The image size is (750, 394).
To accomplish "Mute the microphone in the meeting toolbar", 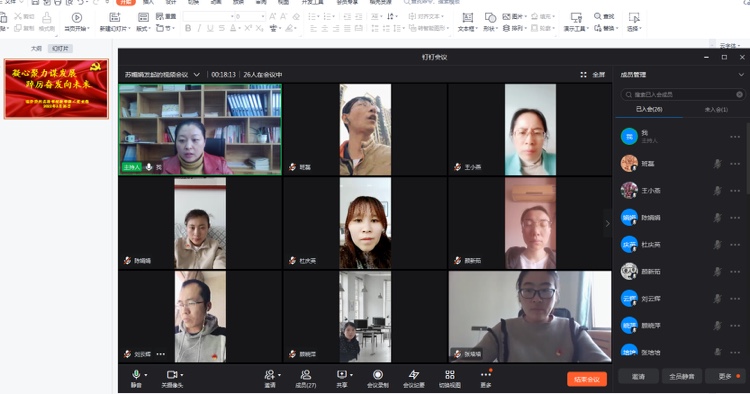I will [x=136, y=378].
